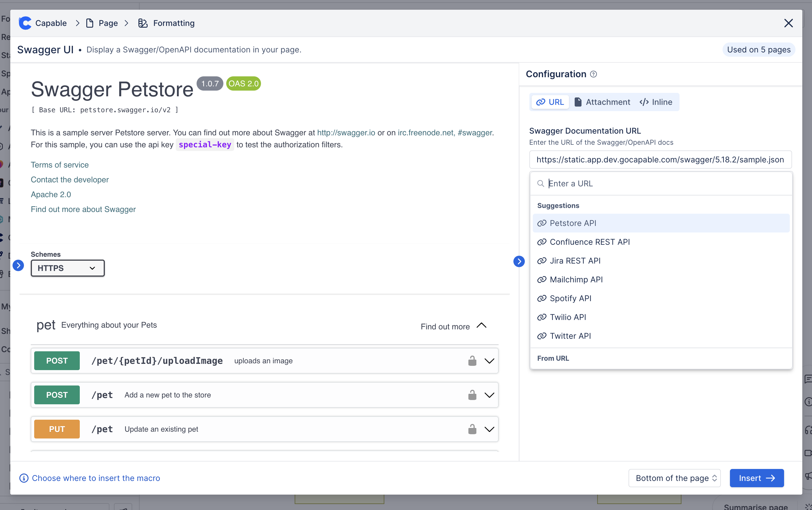Click the Configuration help question-mark icon
The image size is (812, 510).
click(x=593, y=74)
